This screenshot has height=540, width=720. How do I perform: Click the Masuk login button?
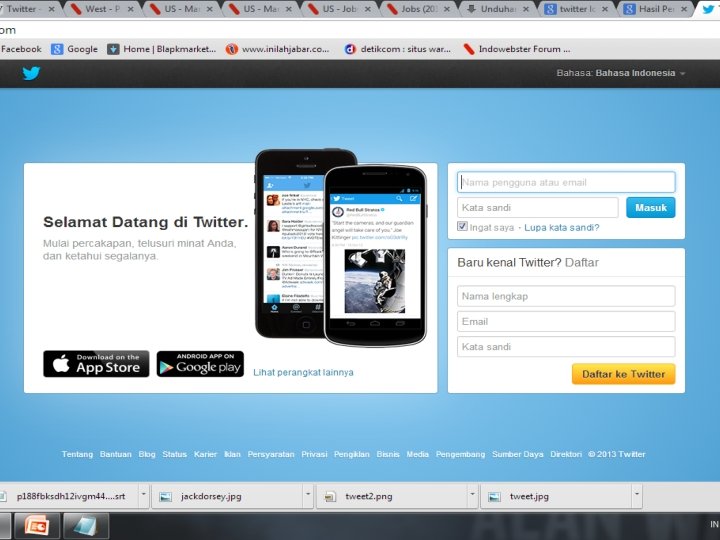point(651,208)
